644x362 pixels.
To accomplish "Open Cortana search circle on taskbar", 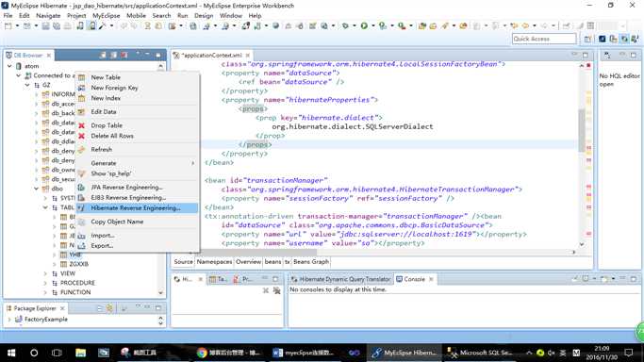I will point(34,353).
